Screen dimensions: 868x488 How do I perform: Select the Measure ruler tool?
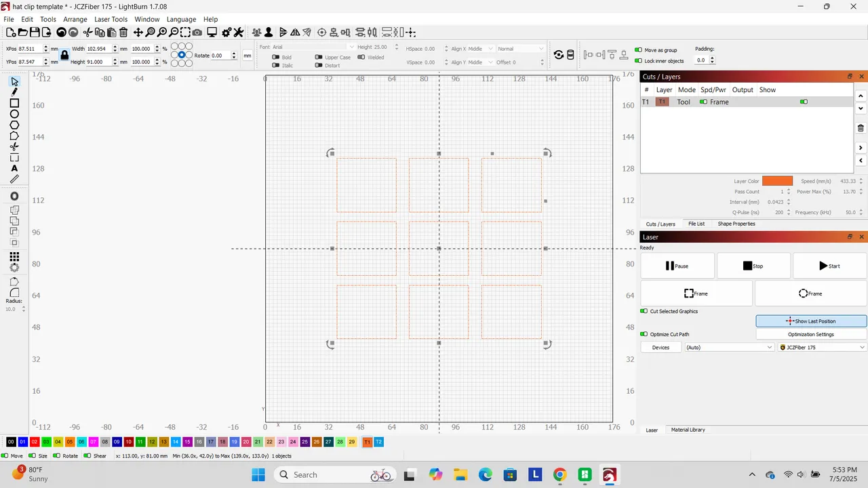click(14, 179)
